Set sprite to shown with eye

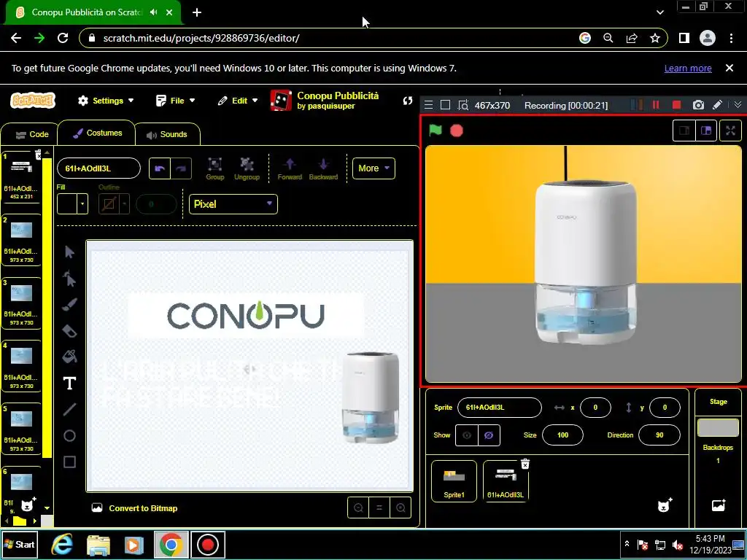(467, 435)
